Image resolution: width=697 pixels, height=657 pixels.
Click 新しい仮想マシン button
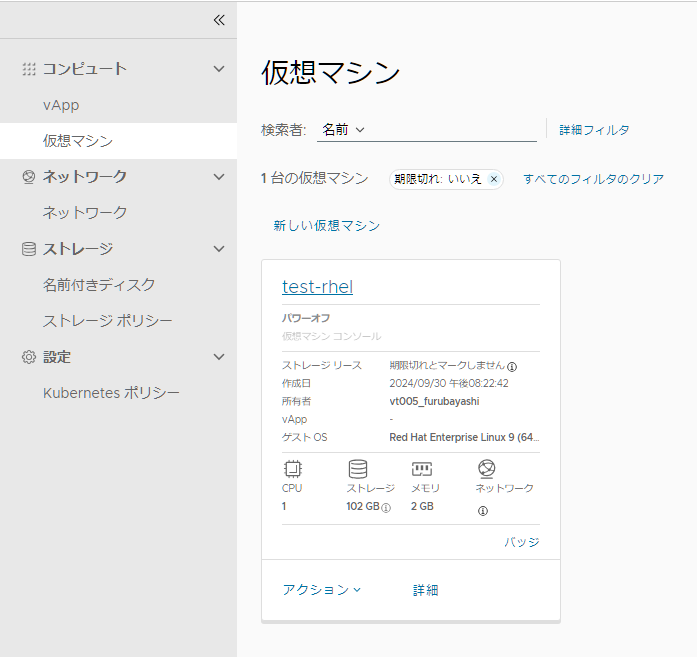click(x=327, y=226)
